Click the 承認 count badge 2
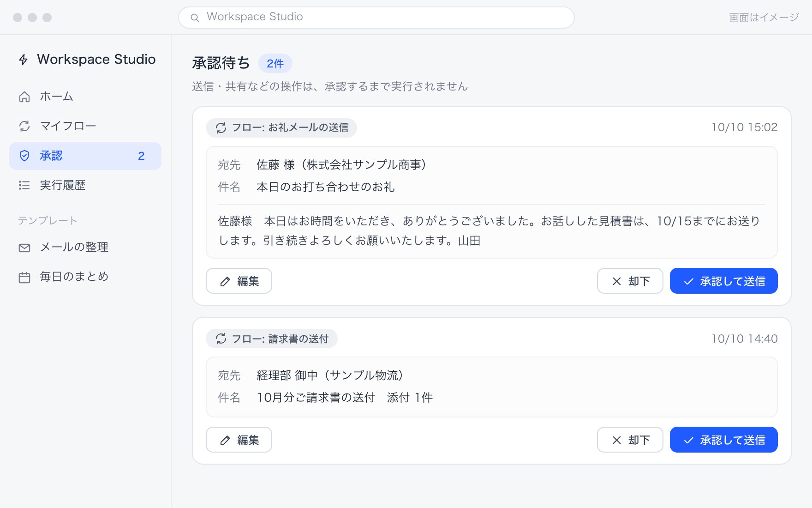This screenshot has height=508, width=812. pos(141,156)
